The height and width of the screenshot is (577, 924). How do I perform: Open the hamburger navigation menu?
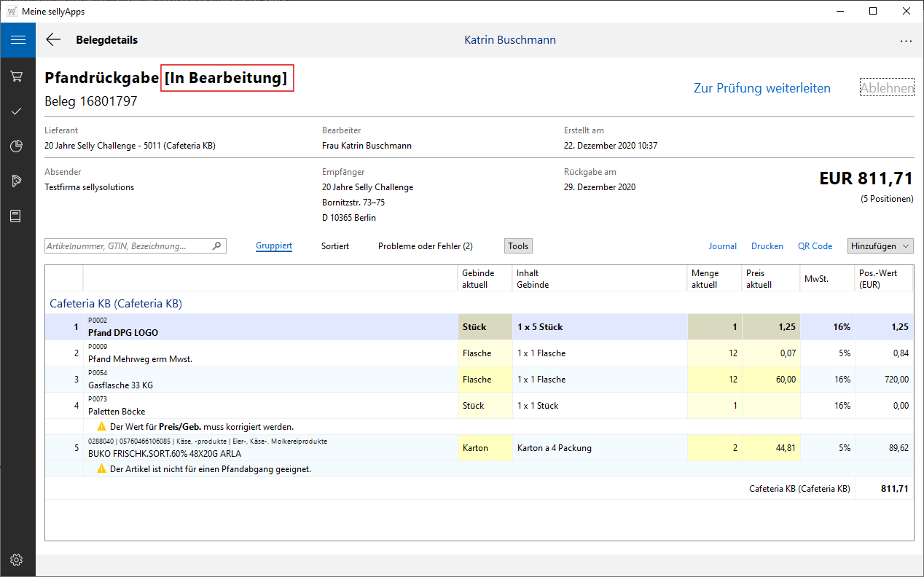17,40
